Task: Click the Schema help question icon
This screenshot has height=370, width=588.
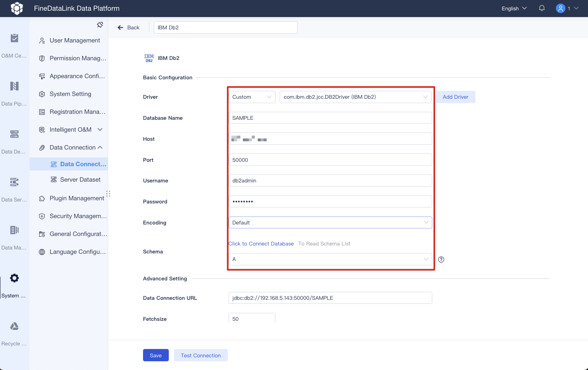Action: [x=441, y=259]
